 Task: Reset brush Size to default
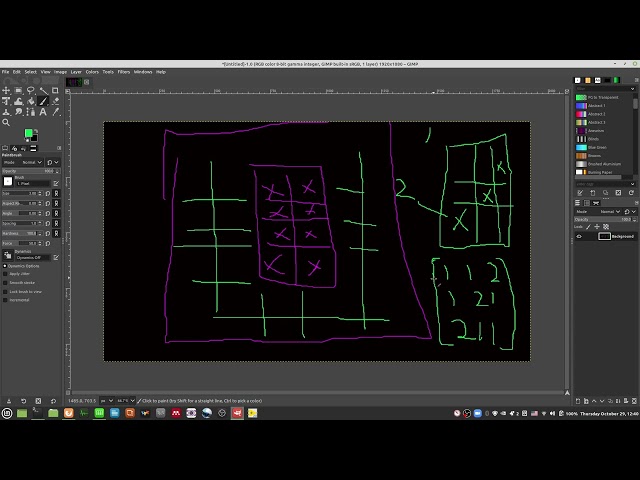pos(48,193)
